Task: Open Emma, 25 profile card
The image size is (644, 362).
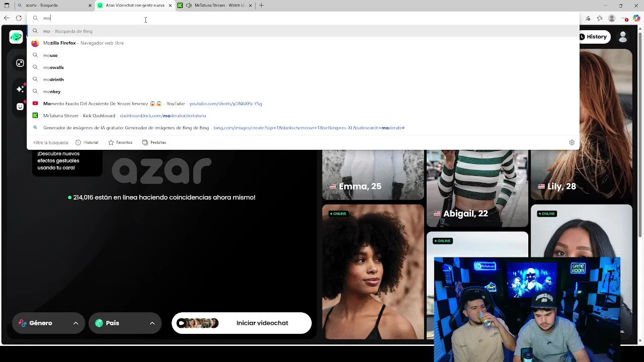Action: pos(373,174)
